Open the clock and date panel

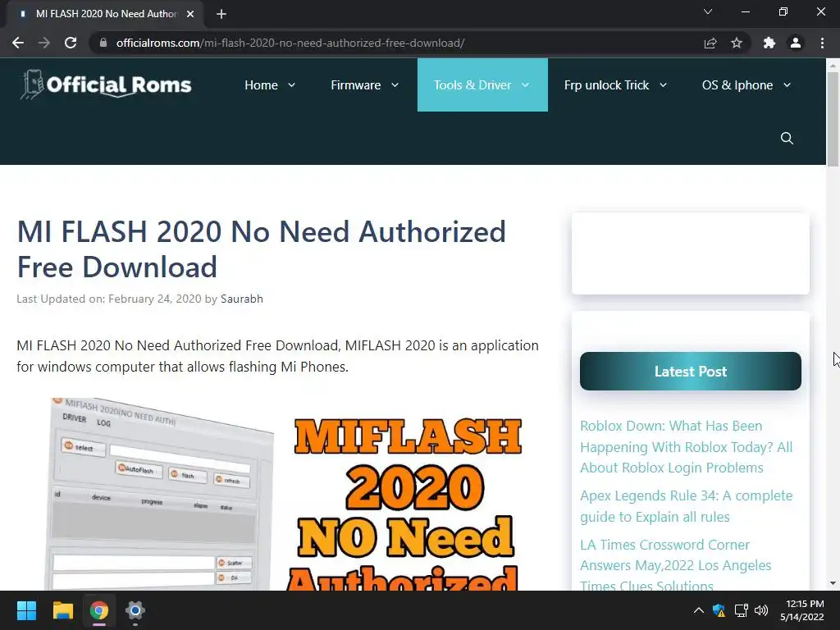click(802, 610)
